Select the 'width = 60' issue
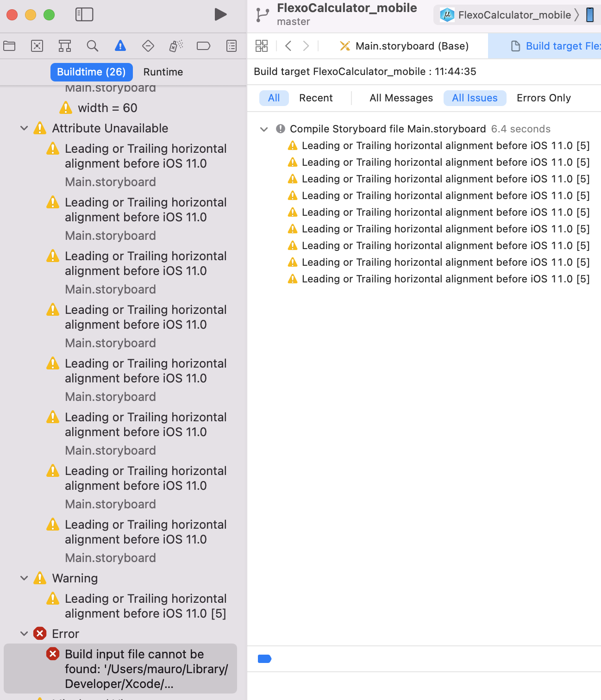601x700 pixels. click(x=107, y=108)
